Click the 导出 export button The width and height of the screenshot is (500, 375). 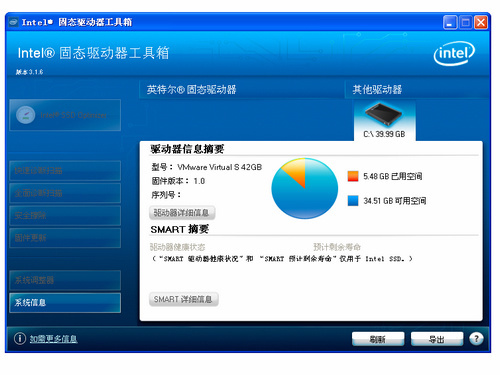[437, 339]
